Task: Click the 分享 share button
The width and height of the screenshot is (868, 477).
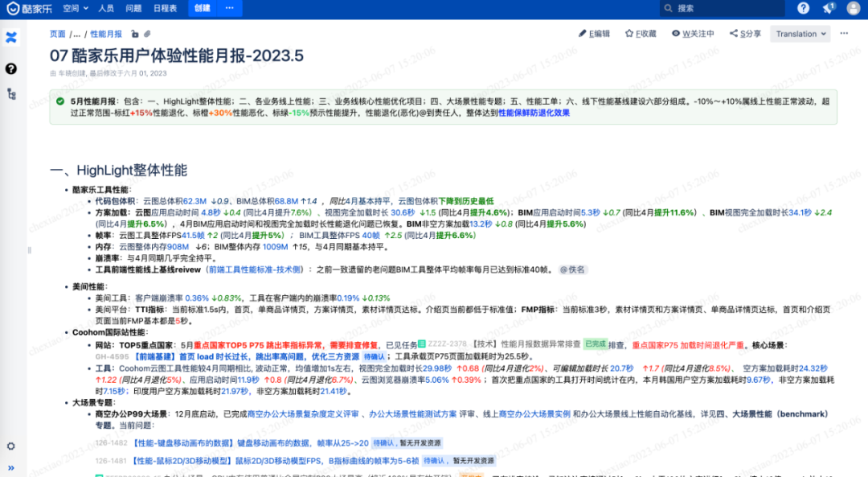Action: coord(745,34)
